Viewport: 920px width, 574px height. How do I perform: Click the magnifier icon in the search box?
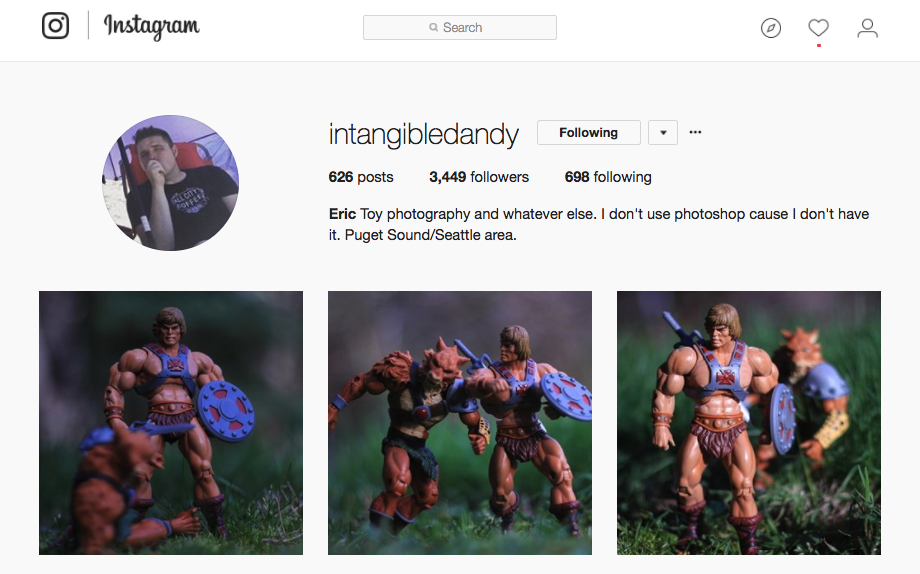click(x=433, y=28)
